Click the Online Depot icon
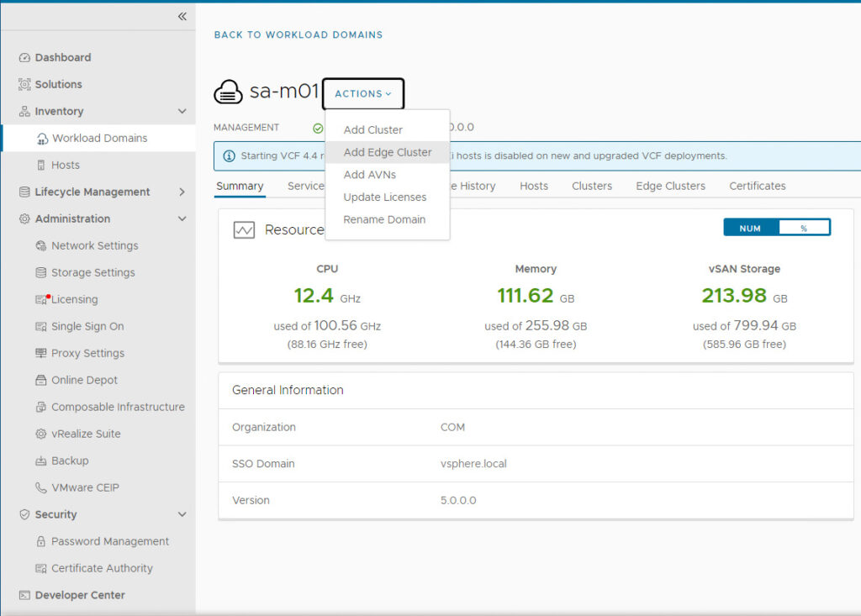 pos(40,380)
